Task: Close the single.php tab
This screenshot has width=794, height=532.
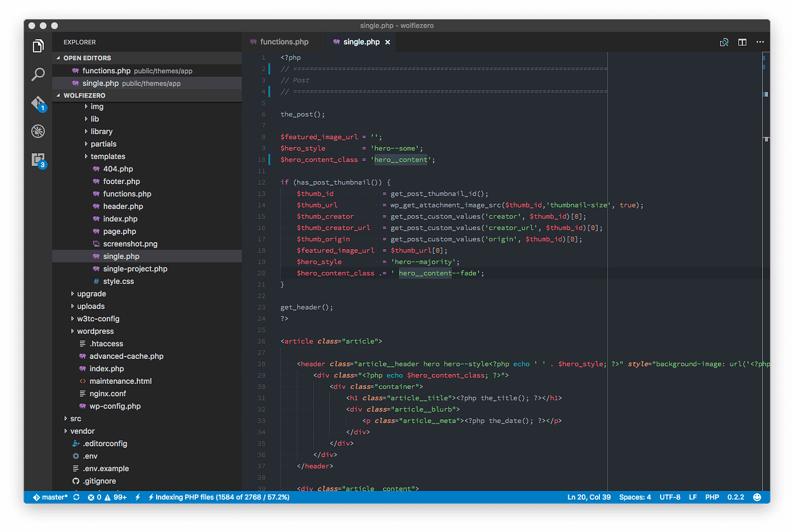Action: 388,42
